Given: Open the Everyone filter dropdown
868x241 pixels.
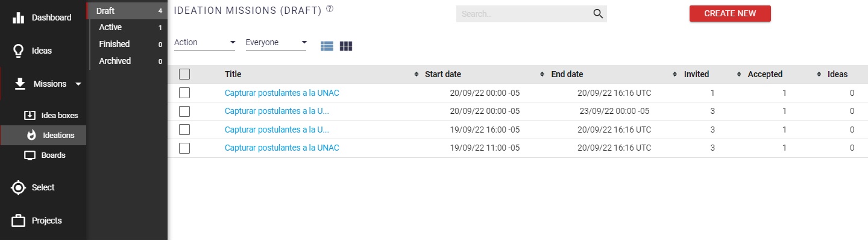Looking at the screenshot, I should (276, 43).
